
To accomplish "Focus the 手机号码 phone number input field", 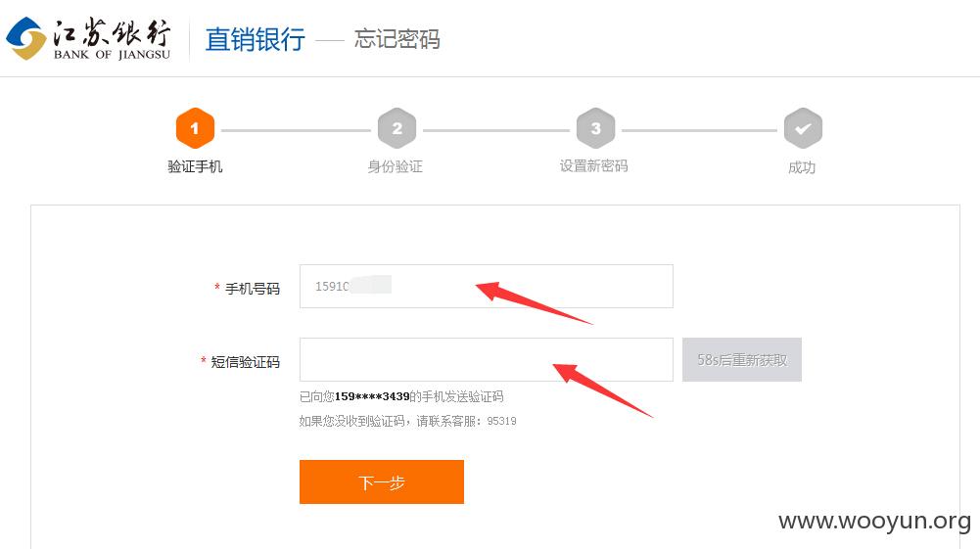I will pyautogui.click(x=487, y=286).
